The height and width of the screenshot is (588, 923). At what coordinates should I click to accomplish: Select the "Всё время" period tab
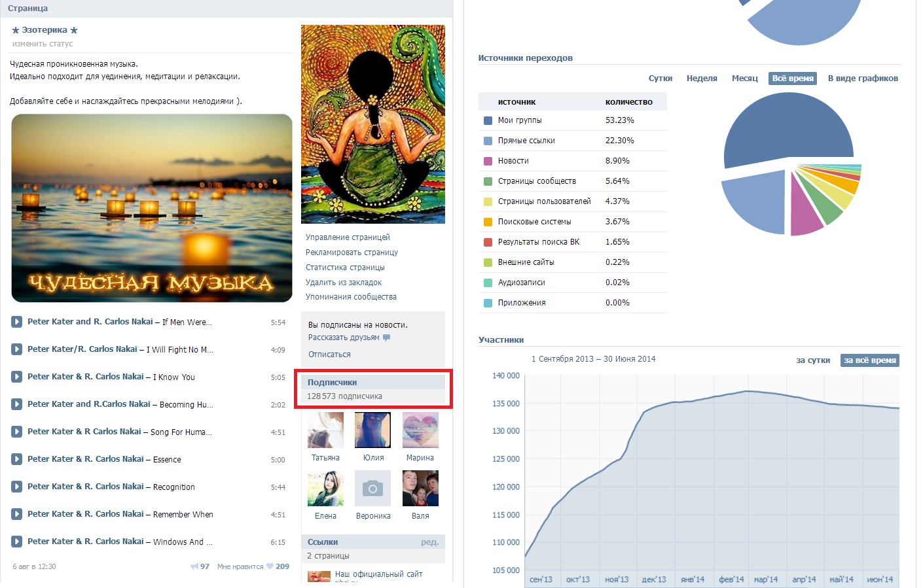point(793,78)
